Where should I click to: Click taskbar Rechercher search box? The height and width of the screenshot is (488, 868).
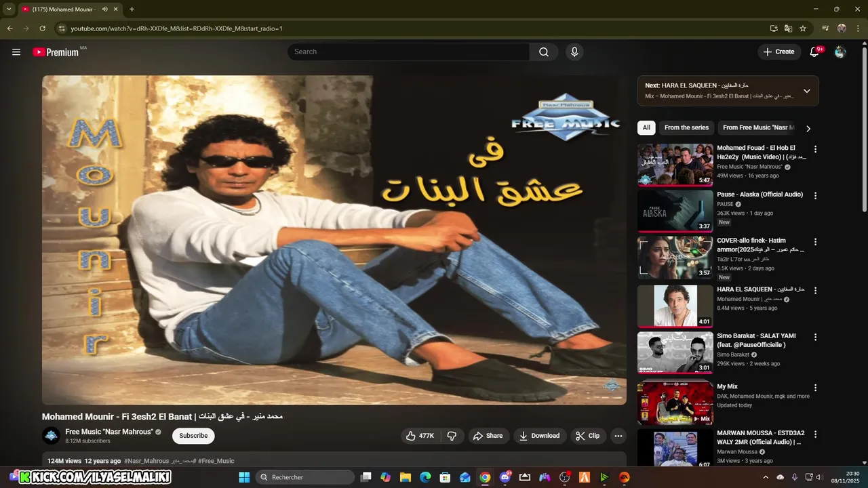[x=306, y=477]
